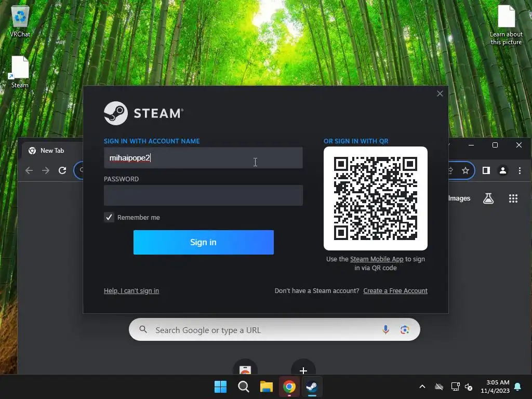Switch to Chrome in the taskbar

(289, 387)
